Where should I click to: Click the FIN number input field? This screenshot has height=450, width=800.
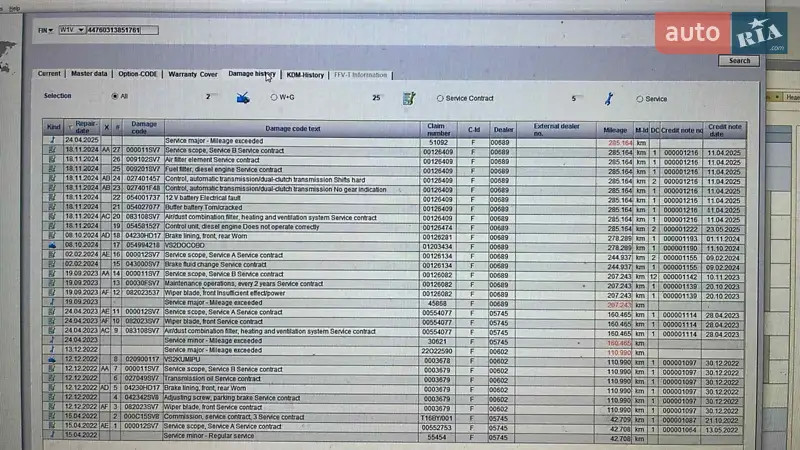click(x=114, y=31)
